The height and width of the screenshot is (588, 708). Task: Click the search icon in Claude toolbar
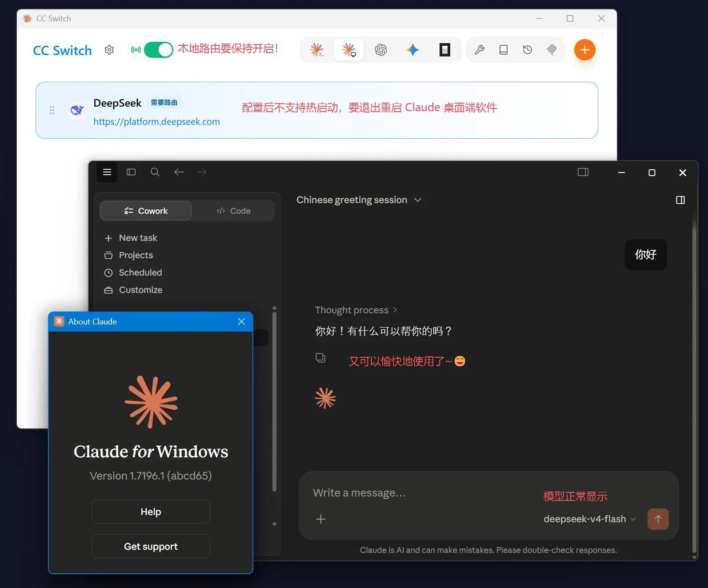[x=155, y=172]
